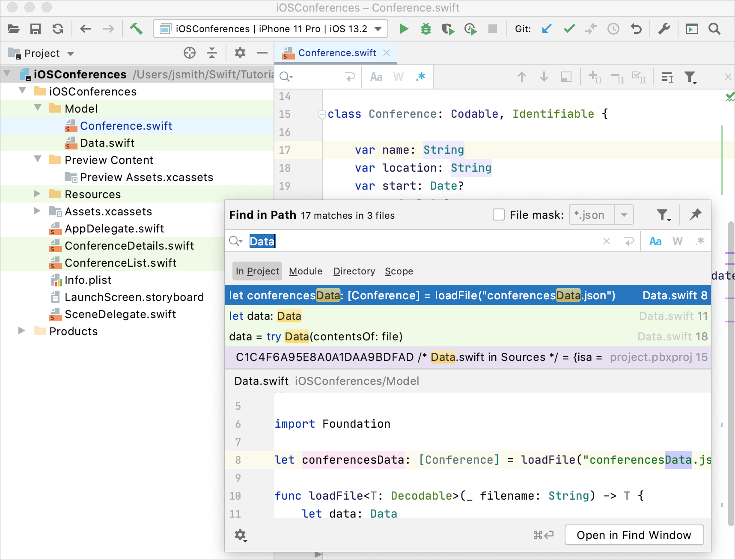Screen dimensions: 735x560
Task: Switch search scope to In Project
Action: point(257,271)
